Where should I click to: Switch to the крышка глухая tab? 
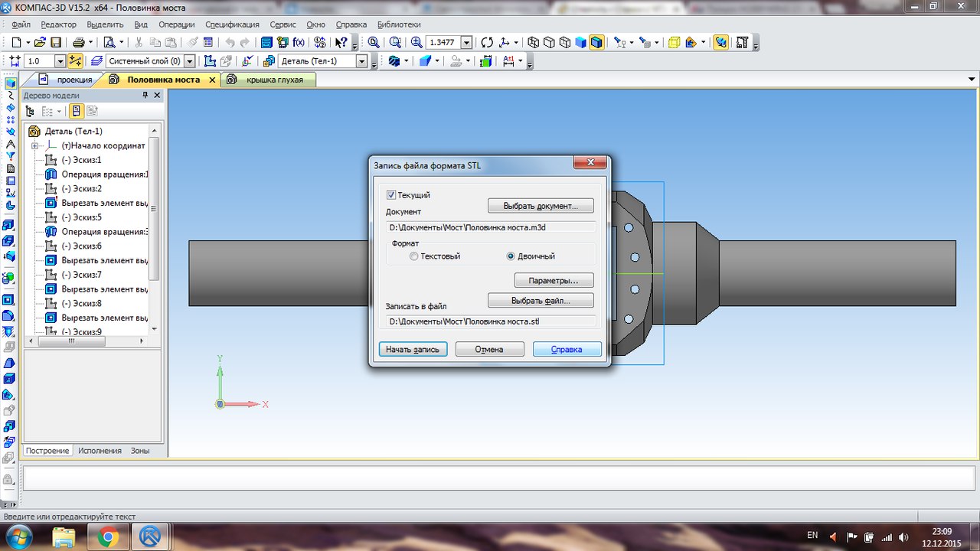(274, 80)
